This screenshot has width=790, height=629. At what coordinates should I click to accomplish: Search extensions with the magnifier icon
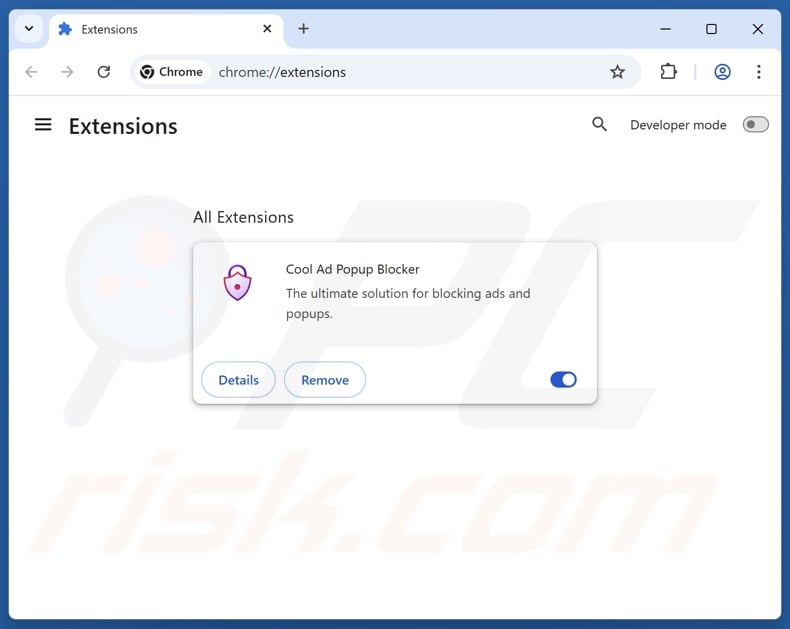coord(599,124)
